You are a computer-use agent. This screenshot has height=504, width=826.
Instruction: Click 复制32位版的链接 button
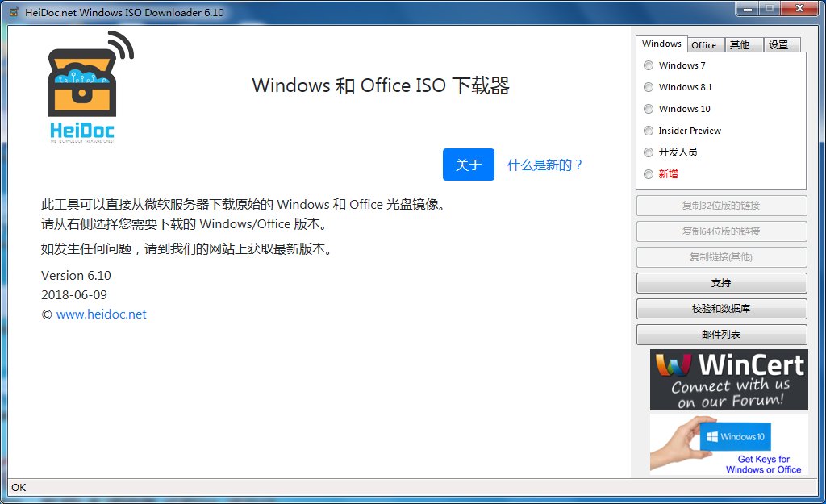[x=721, y=206]
